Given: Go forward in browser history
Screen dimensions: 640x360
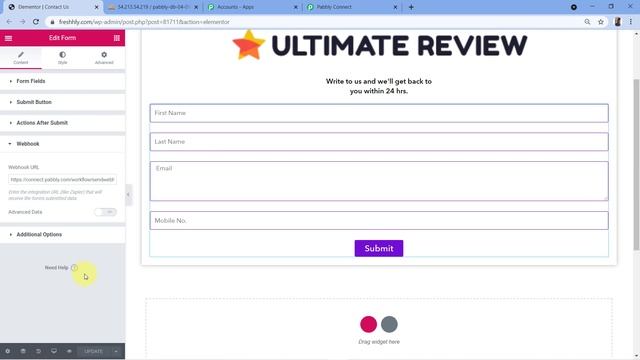Looking at the screenshot, I should coord(22,22).
